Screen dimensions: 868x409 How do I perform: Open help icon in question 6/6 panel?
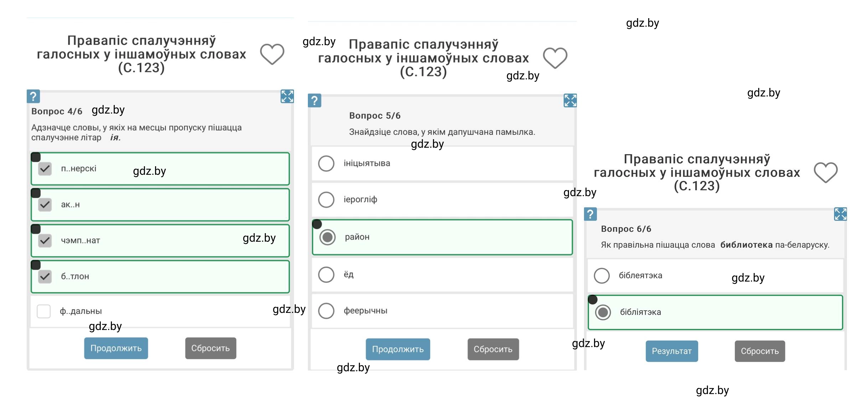coord(590,214)
